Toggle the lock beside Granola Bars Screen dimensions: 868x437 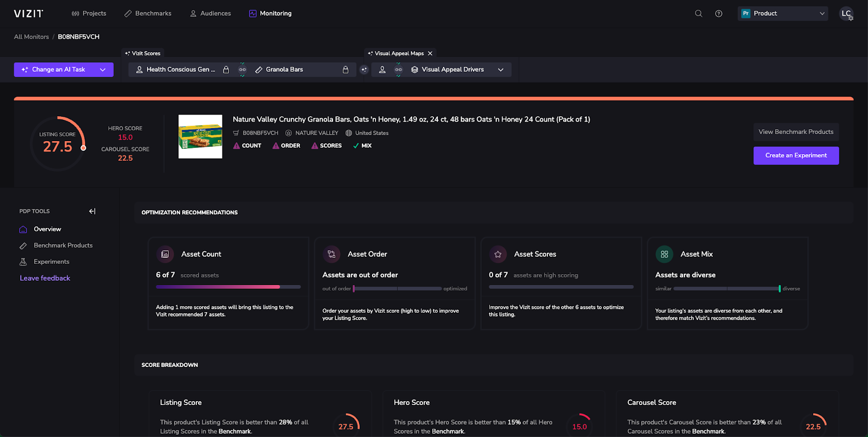pos(346,69)
